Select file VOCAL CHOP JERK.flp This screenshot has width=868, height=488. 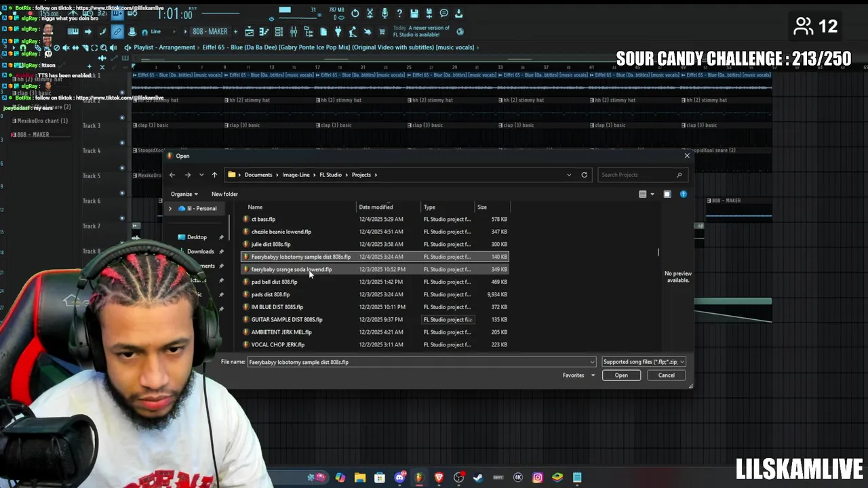point(374,345)
